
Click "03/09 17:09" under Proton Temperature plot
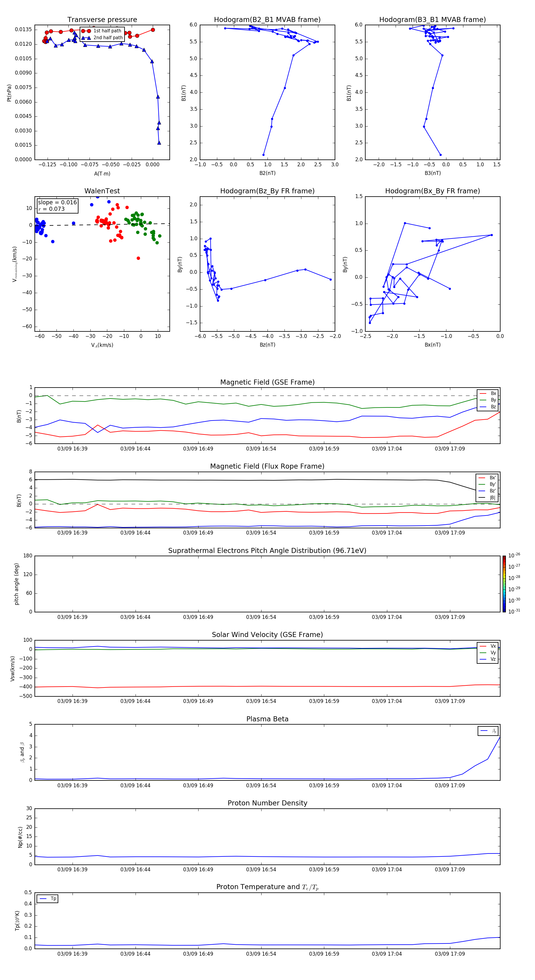[x=450, y=954]
